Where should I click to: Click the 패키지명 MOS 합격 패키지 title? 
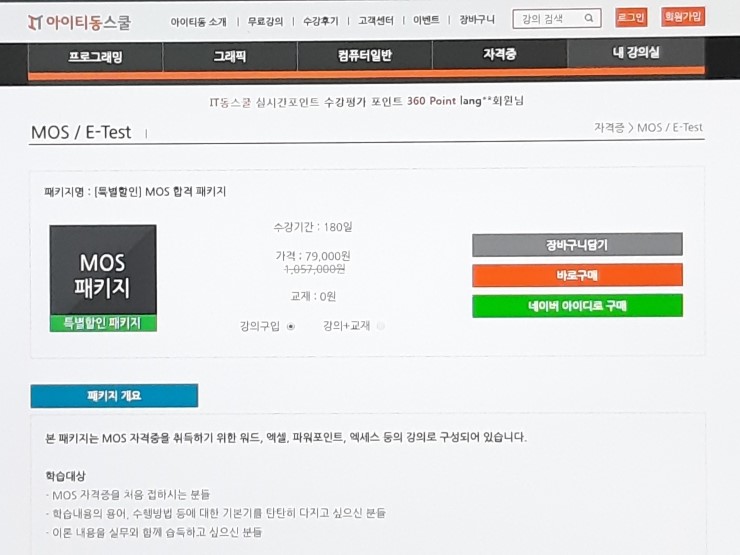click(135, 192)
